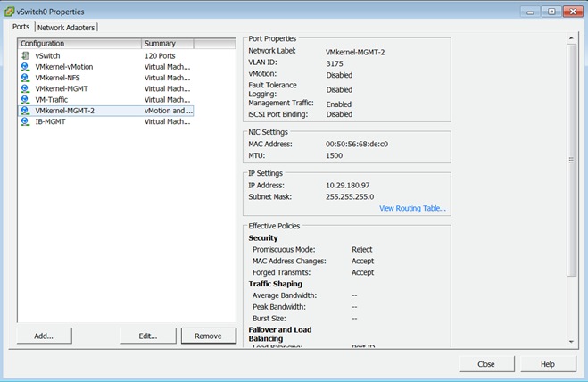Click the vSwitch0 Properties title bar icon
The height and width of the screenshot is (382, 588).
point(9,12)
